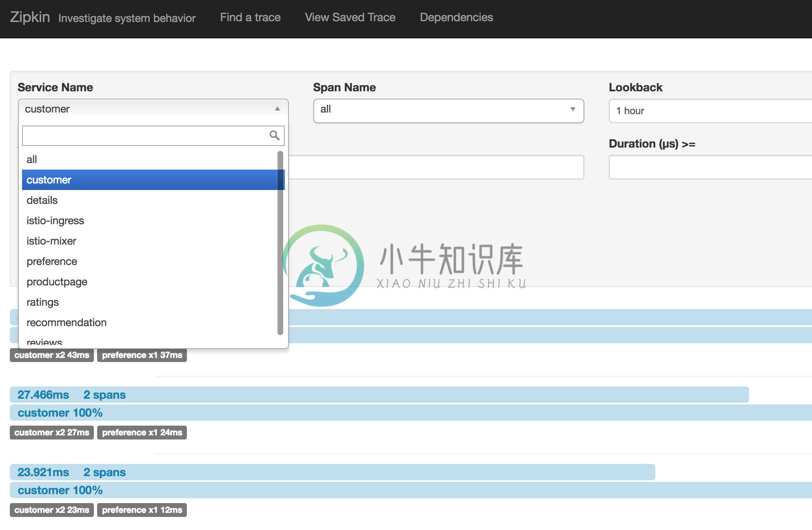Click 'customer x2 27ms' badge
This screenshot has width=812, height=530.
52,433
